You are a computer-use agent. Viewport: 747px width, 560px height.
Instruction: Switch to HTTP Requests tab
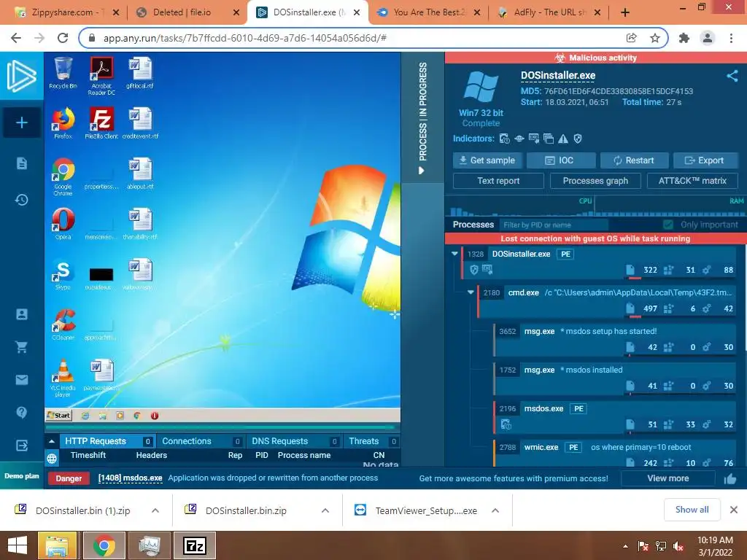107,441
